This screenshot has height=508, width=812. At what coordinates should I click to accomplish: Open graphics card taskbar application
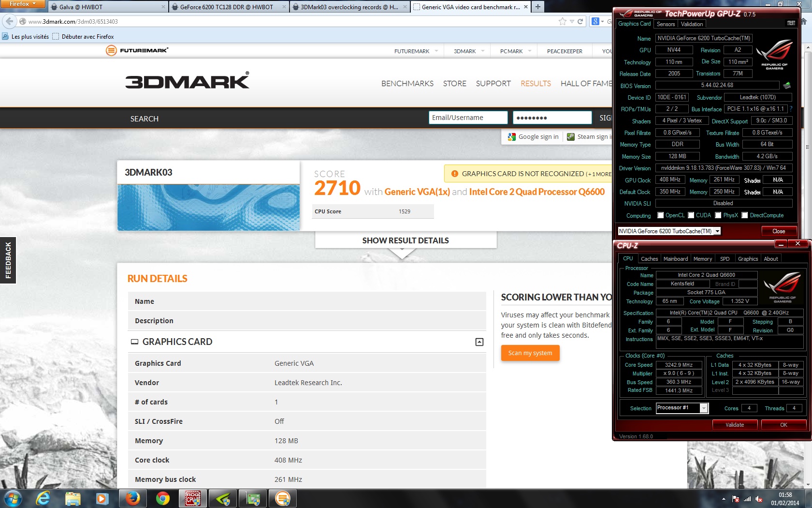[x=253, y=498]
